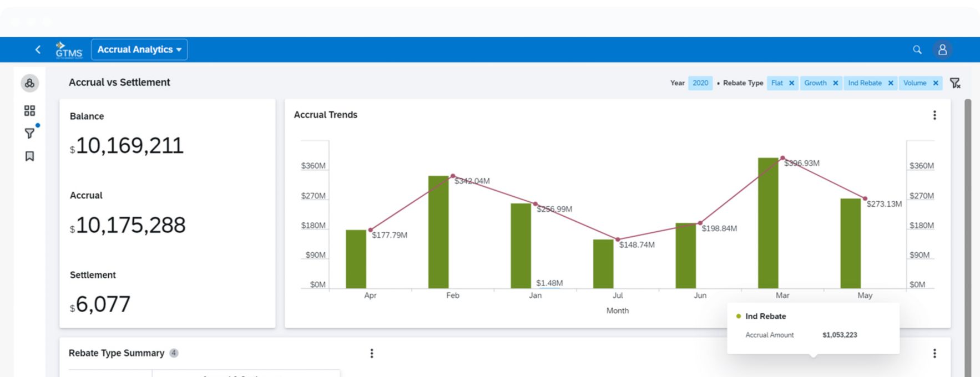Open the dashboard grid sidebar icon
This screenshot has height=377, width=980.
[30, 111]
